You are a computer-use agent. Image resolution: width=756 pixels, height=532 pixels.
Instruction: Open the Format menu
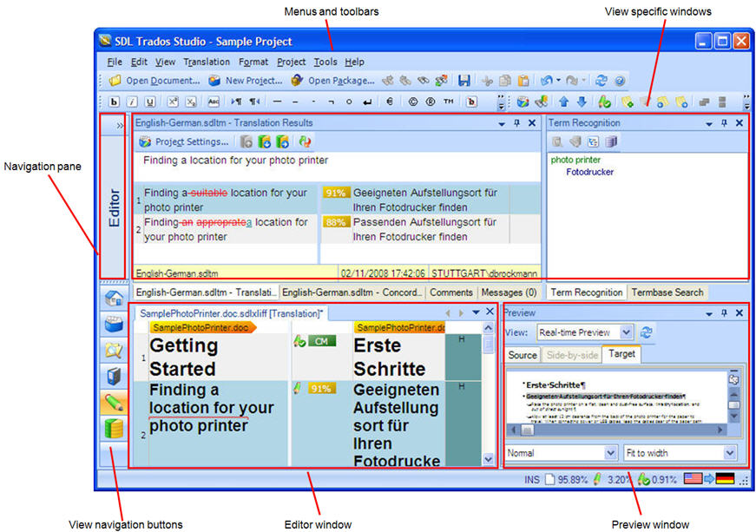253,62
